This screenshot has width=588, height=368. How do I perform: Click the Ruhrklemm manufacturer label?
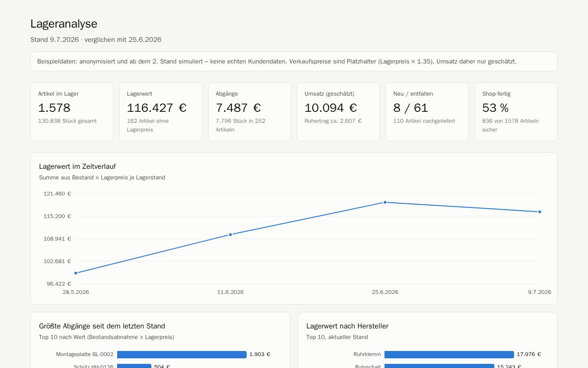[367, 355]
